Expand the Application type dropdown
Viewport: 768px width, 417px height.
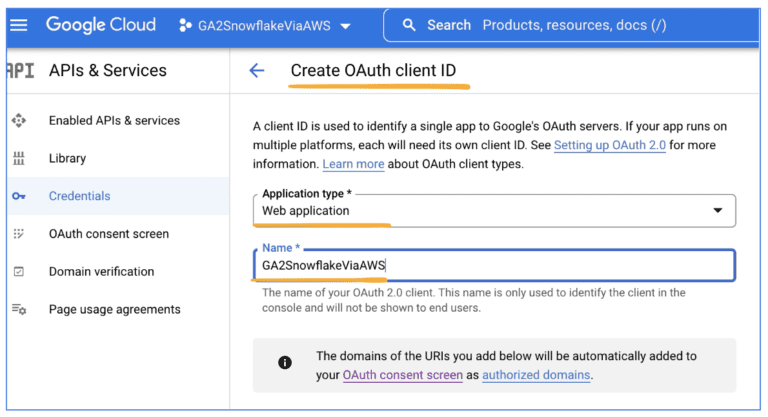(494, 211)
